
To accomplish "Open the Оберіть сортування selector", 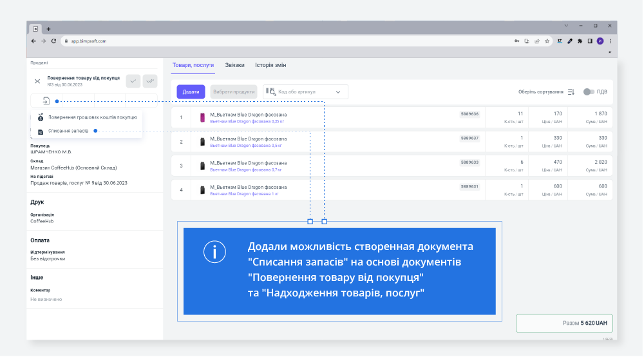I will click(541, 92).
